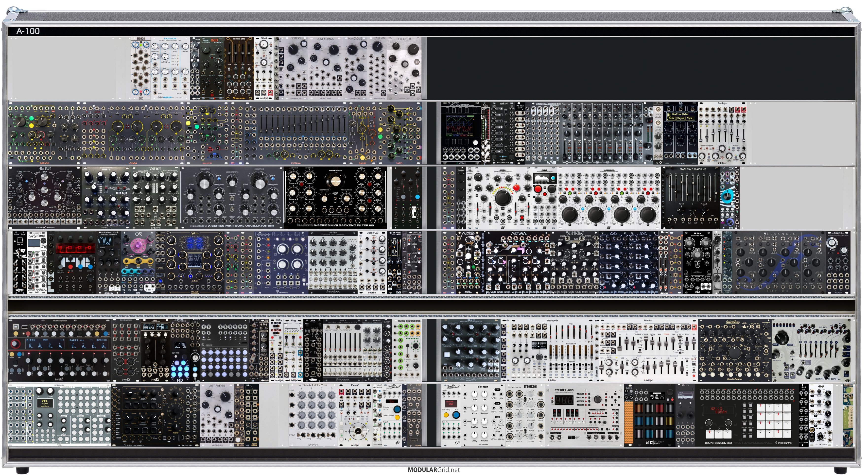The height and width of the screenshot is (475, 868).
Task: Select the Cunsa filter module
Action: pos(133,134)
